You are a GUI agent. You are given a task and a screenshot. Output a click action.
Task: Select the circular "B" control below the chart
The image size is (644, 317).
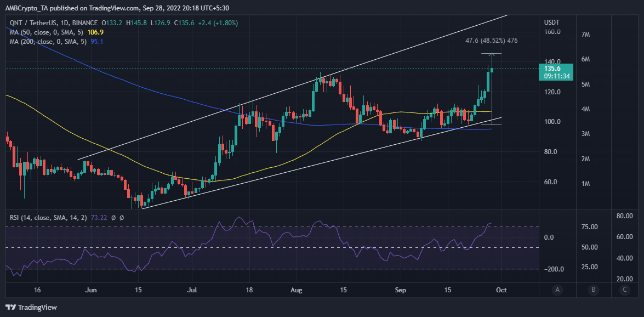pos(594,290)
